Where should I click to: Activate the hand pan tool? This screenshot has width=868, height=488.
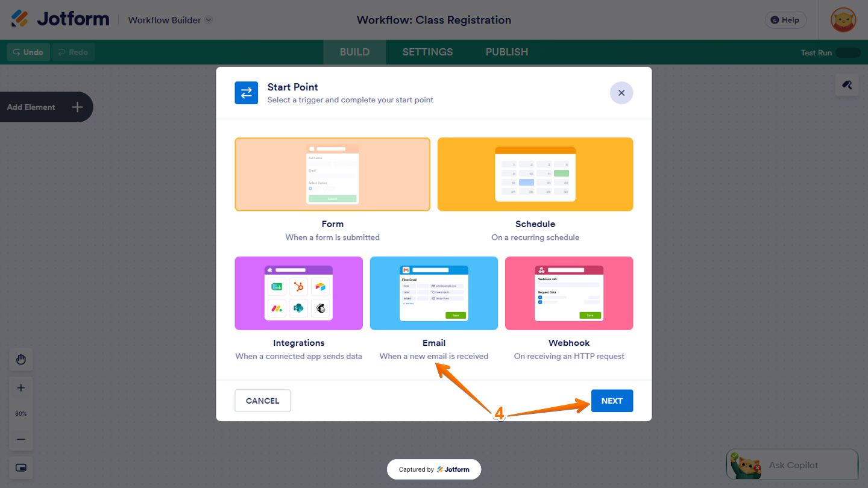(x=21, y=360)
